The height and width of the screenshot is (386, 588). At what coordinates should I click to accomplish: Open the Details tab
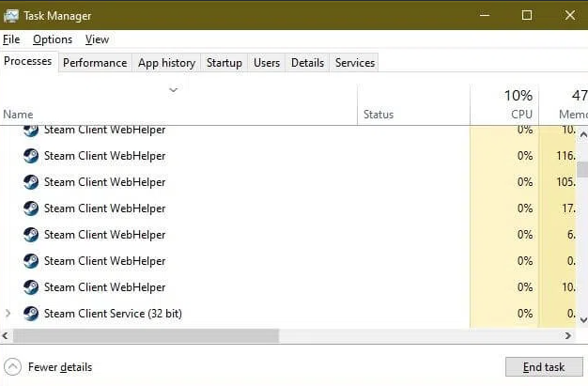(x=307, y=63)
